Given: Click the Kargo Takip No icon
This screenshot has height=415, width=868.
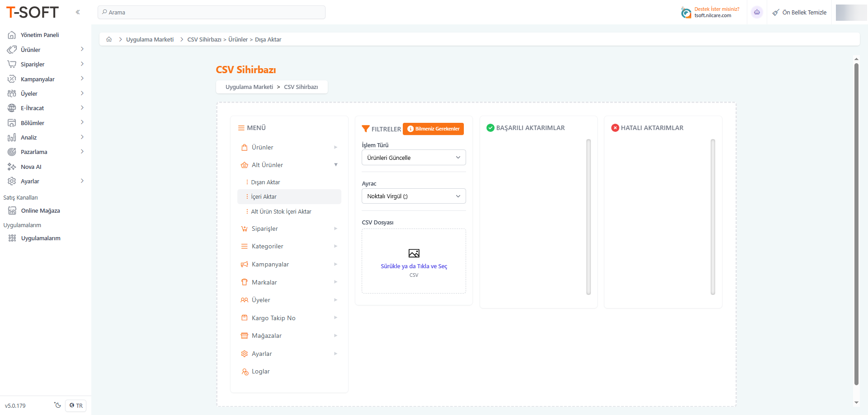Looking at the screenshot, I should (245, 318).
